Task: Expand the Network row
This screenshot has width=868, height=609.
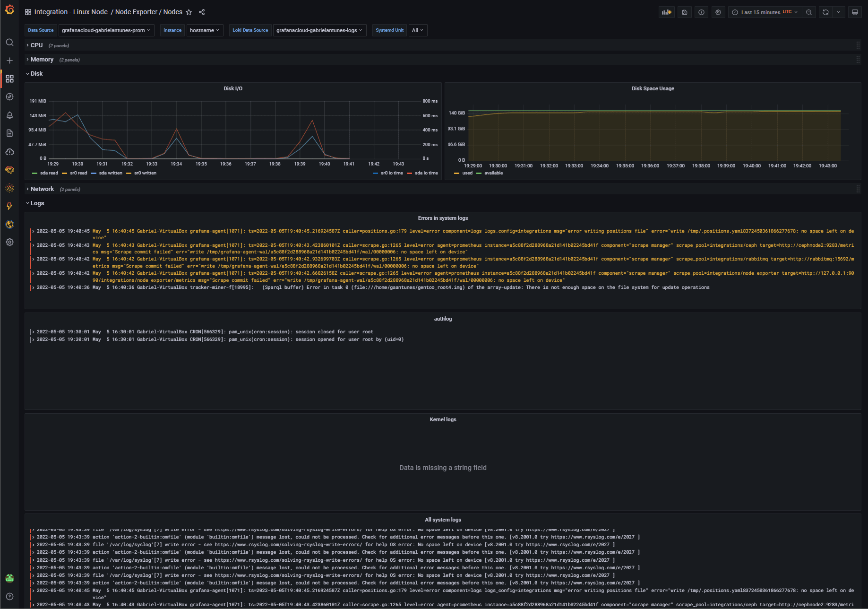Action: tap(42, 189)
